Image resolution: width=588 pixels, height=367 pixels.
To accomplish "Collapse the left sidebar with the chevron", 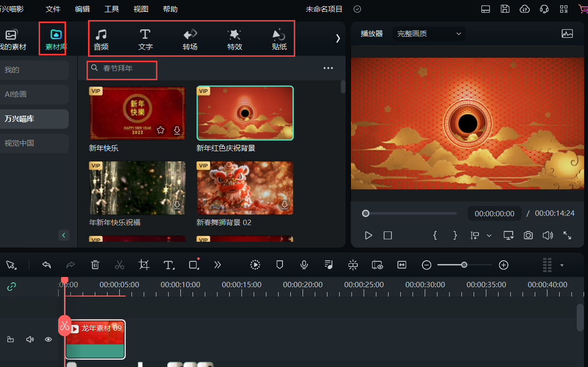I will [64, 235].
